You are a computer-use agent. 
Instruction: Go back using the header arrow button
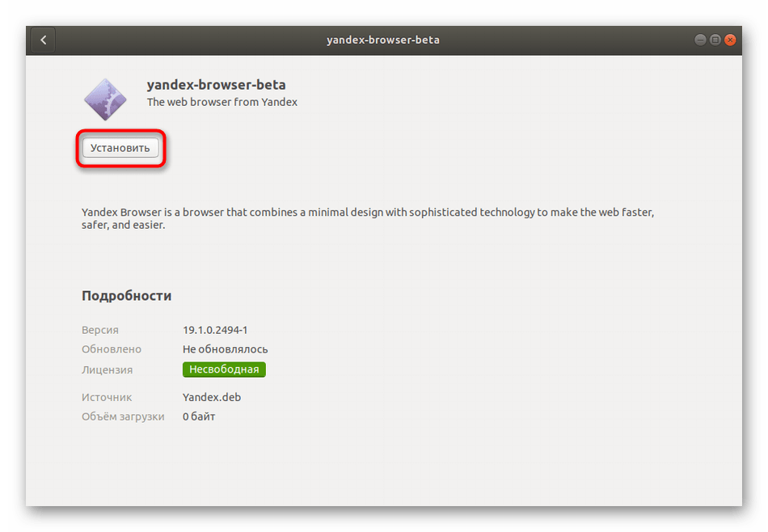43,40
